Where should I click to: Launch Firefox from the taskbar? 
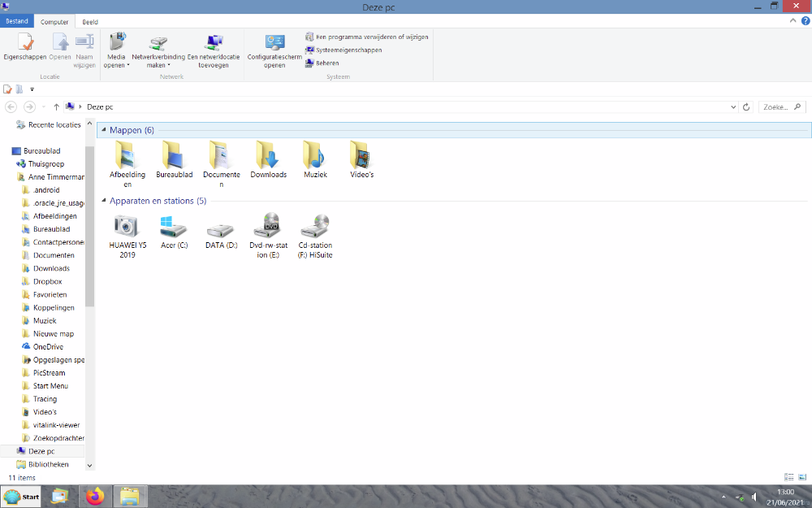tap(96, 495)
